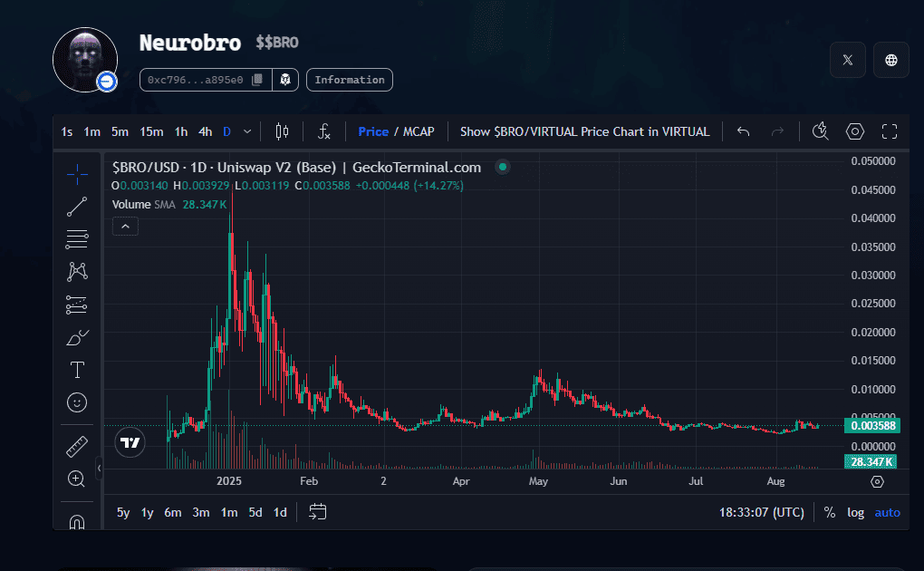Select the trend line drawing tool
This screenshot has height=571, width=924.
pyautogui.click(x=77, y=207)
